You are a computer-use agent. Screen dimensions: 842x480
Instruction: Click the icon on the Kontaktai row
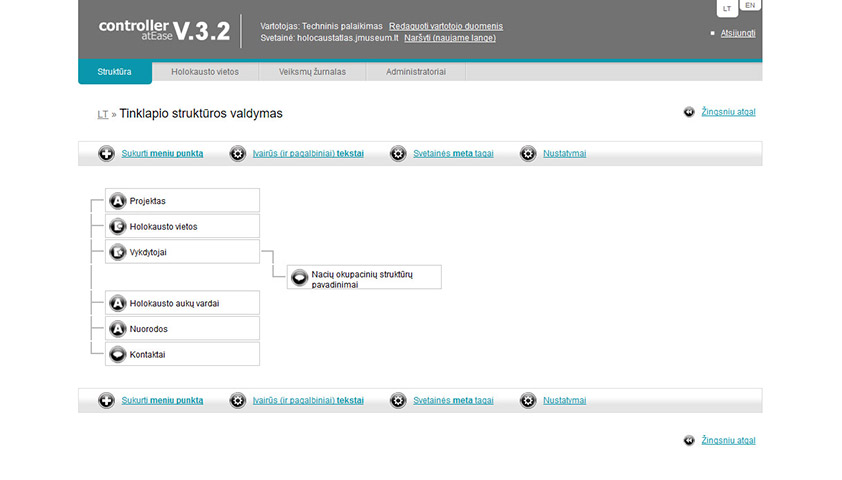point(118,354)
